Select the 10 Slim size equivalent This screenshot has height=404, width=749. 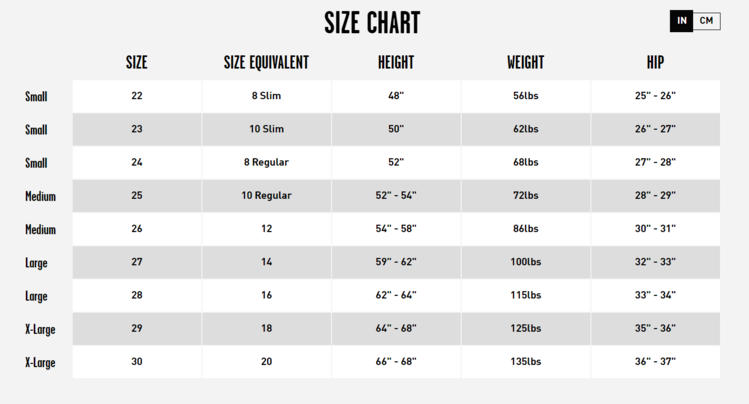pyautogui.click(x=266, y=129)
